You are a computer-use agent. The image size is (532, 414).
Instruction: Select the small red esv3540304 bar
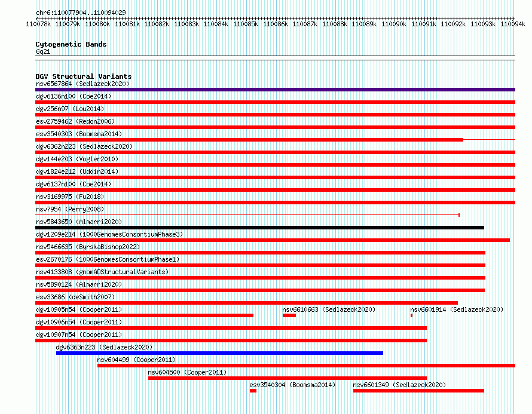(x=253, y=391)
